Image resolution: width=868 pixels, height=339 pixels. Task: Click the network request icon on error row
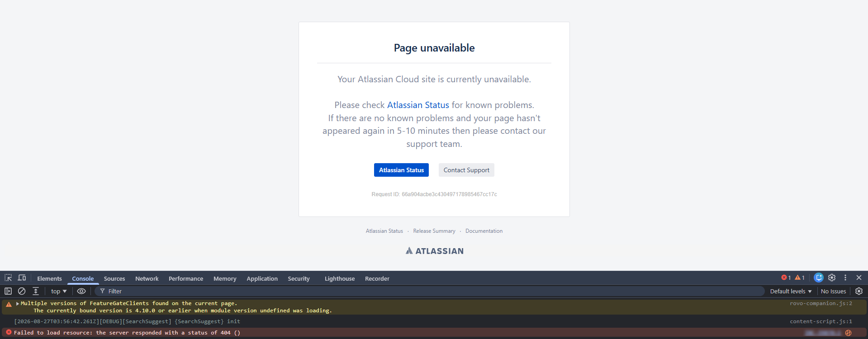848,333
